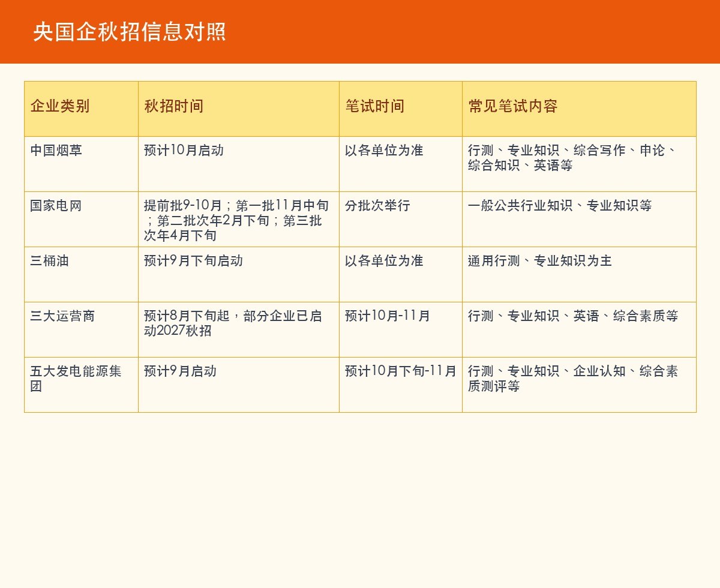This screenshot has width=720, height=588.
Task: Click the title 央国企秋招信息对照
Action: click(130, 32)
